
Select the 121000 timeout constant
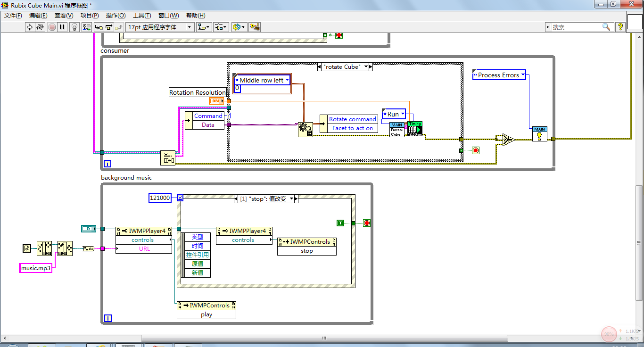coord(160,198)
